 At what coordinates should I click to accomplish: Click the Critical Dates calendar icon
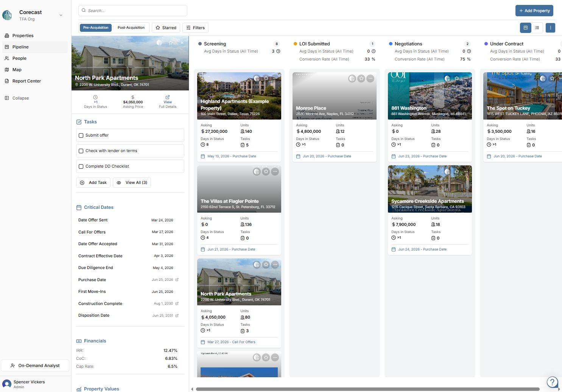tap(79, 207)
